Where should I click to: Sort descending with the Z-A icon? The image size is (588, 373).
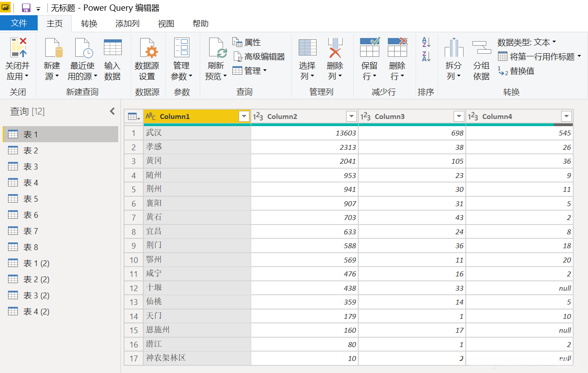(x=426, y=56)
